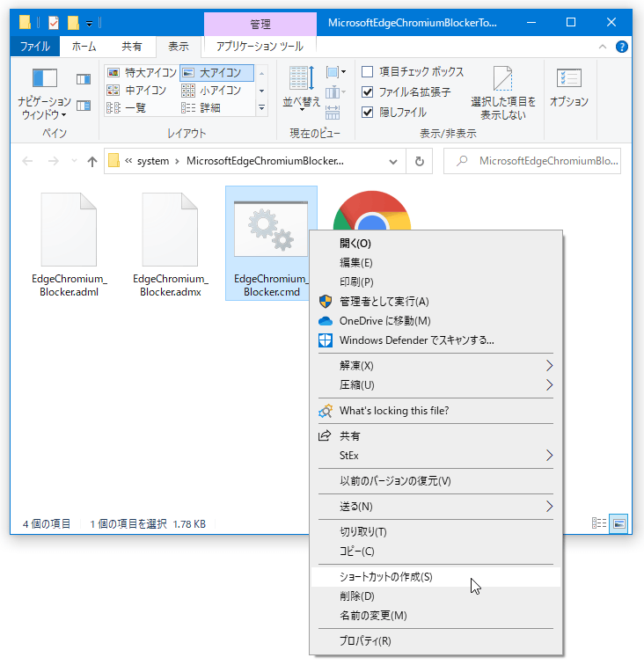Select 特大アイコン layout
The image size is (644, 665).
tap(142, 73)
